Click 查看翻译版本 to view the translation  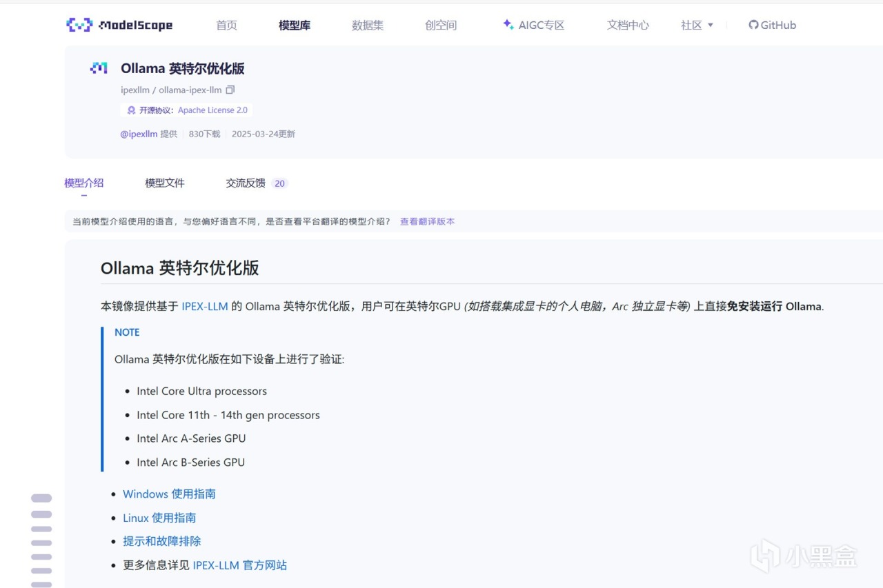click(x=427, y=221)
